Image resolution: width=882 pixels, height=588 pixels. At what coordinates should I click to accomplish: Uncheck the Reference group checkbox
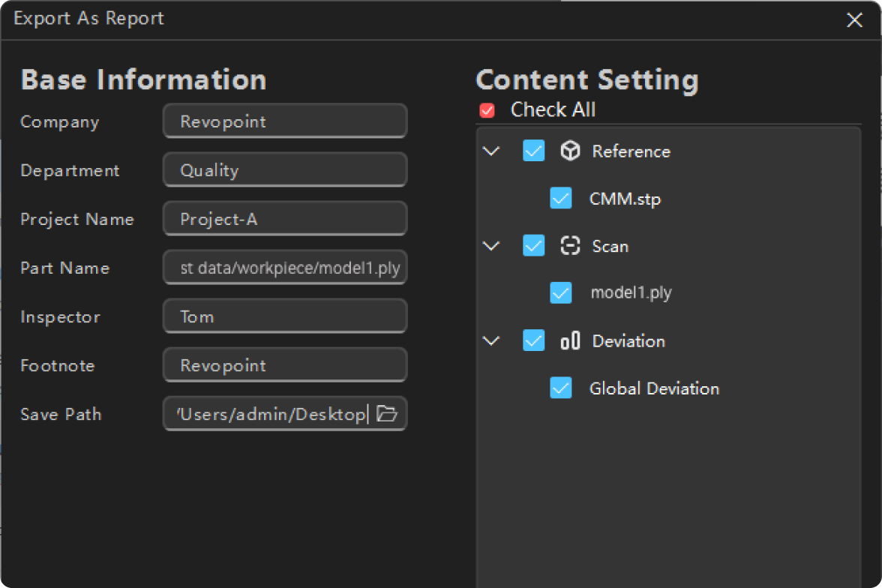click(533, 151)
